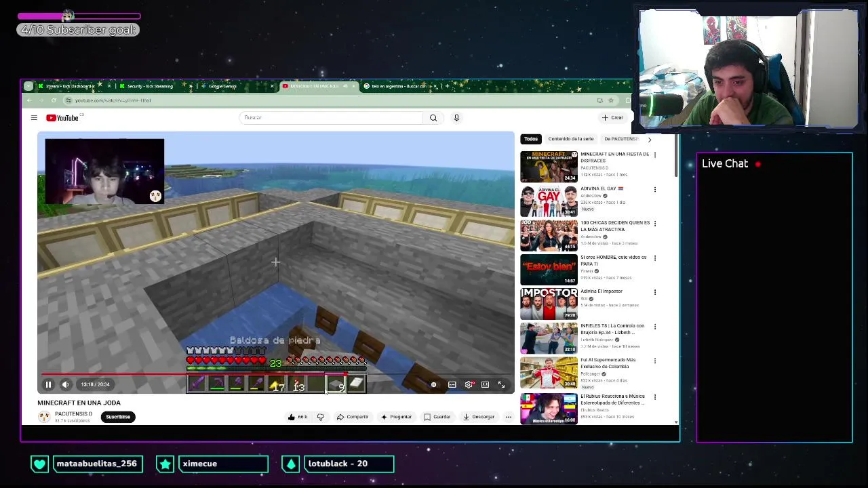Open the PACUTENSIS D channel avatar
The image size is (868, 488).
pyautogui.click(x=44, y=417)
